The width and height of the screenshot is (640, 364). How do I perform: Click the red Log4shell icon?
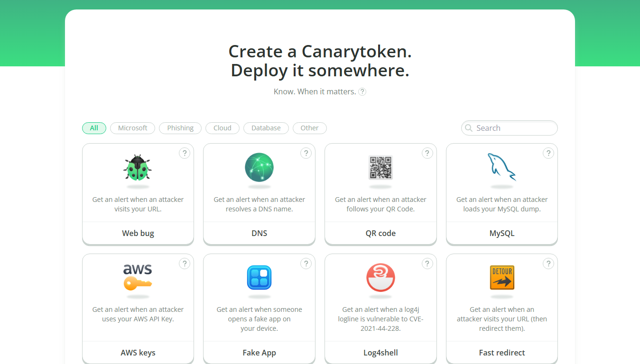380,277
